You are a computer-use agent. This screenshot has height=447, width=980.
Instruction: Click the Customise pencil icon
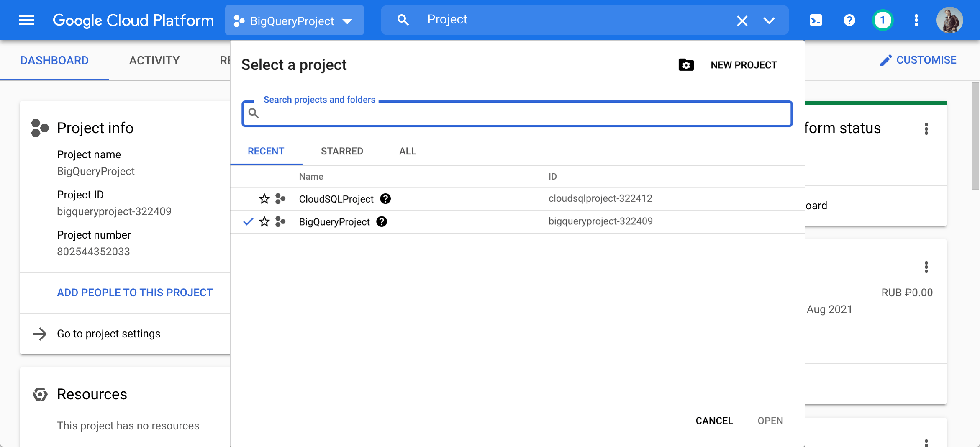(x=886, y=60)
